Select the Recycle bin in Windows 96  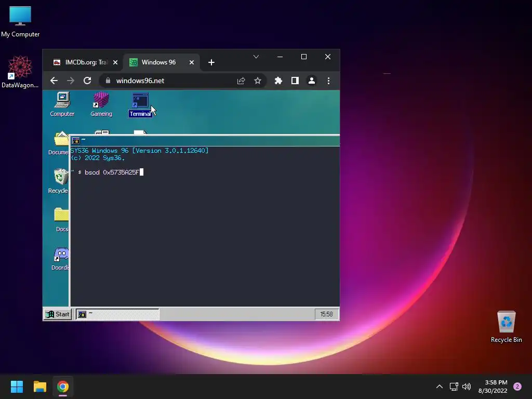pyautogui.click(x=58, y=181)
